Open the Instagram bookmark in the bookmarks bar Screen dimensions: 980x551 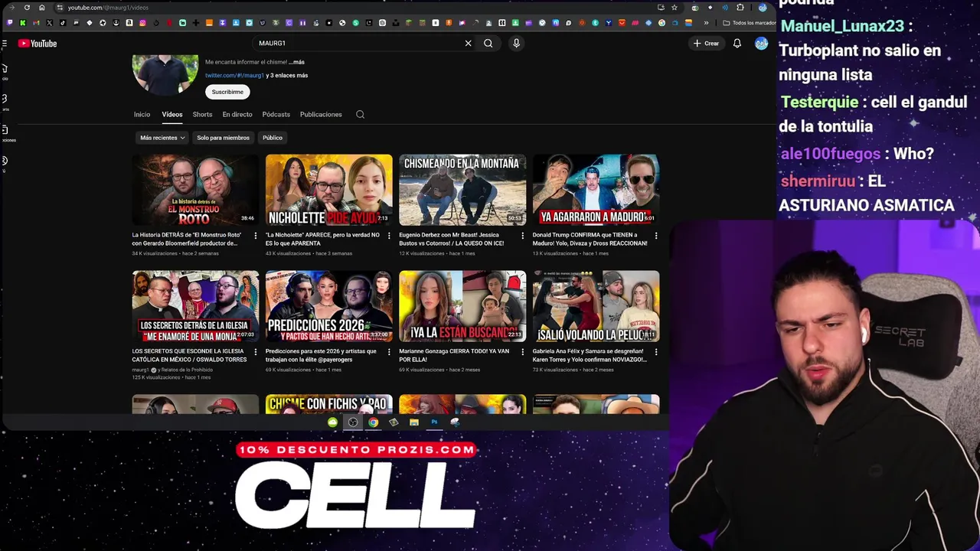[142, 23]
